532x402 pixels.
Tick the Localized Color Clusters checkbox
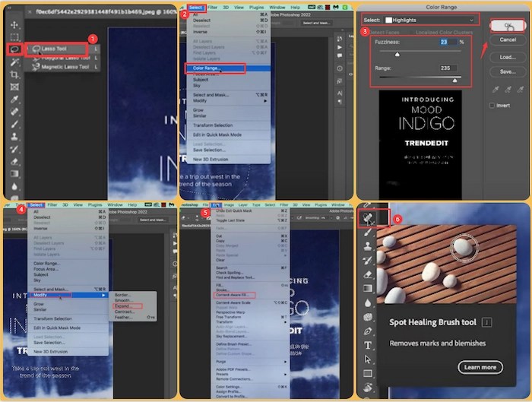412,33
